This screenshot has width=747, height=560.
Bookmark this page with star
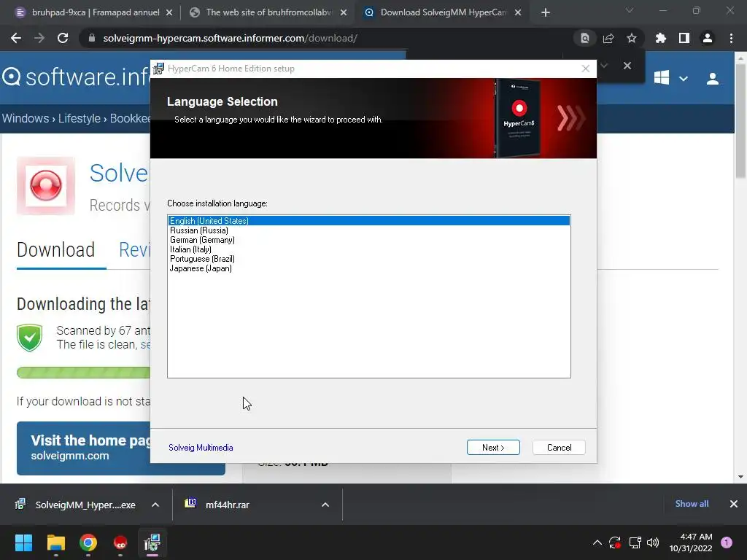tap(631, 38)
